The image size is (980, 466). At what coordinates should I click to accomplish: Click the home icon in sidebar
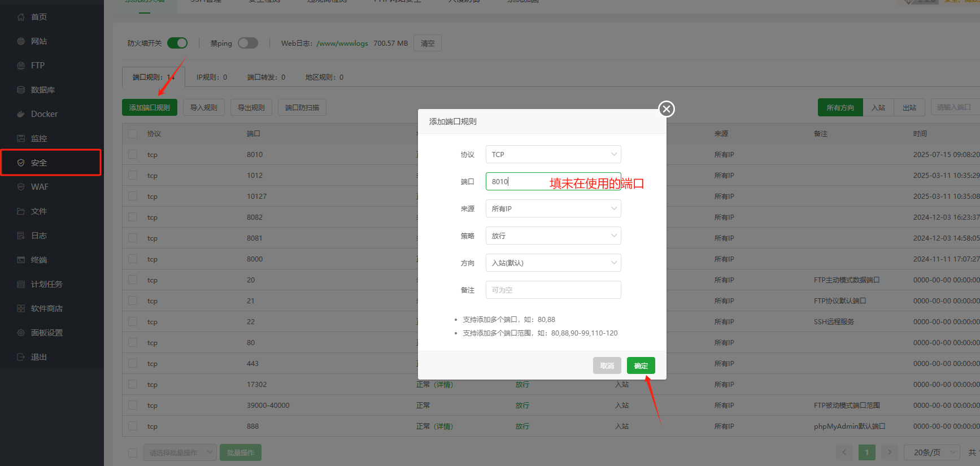21,17
